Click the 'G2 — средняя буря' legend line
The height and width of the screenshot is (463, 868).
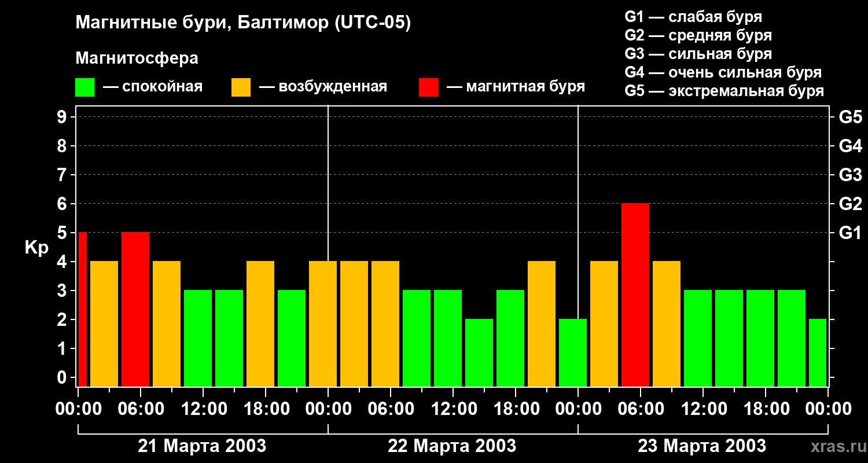[x=698, y=35]
